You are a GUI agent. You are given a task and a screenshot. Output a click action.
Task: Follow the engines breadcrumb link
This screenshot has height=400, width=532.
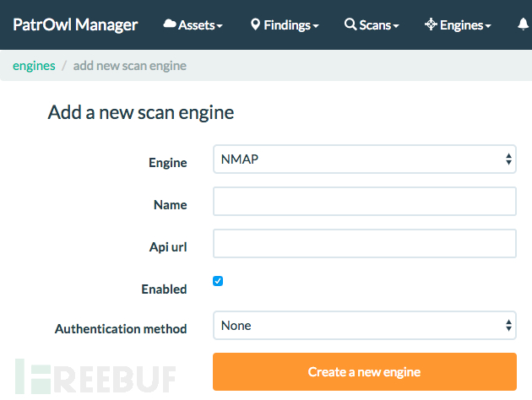pos(34,66)
